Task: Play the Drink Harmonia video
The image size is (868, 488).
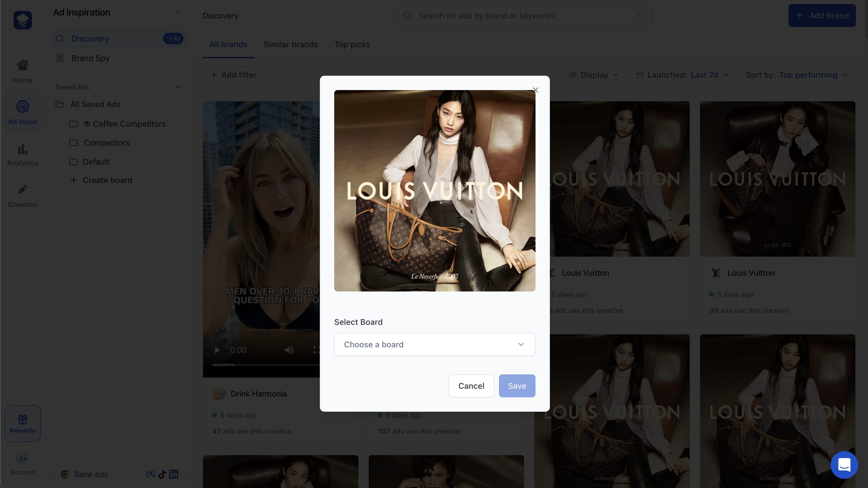Action: coord(217,350)
